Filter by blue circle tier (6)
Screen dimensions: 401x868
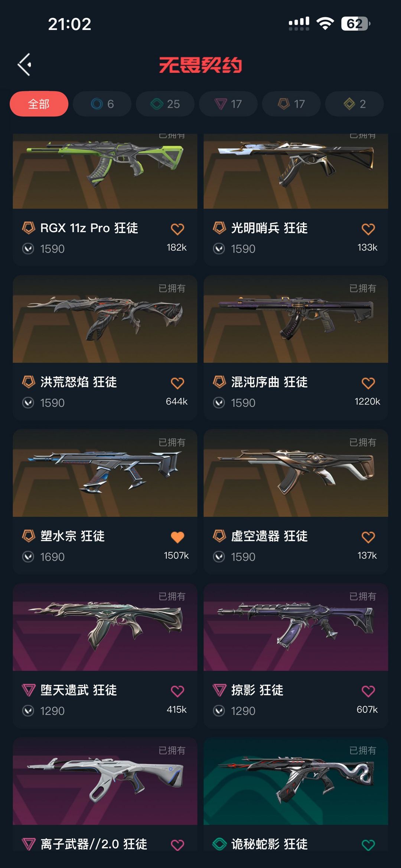pos(102,104)
